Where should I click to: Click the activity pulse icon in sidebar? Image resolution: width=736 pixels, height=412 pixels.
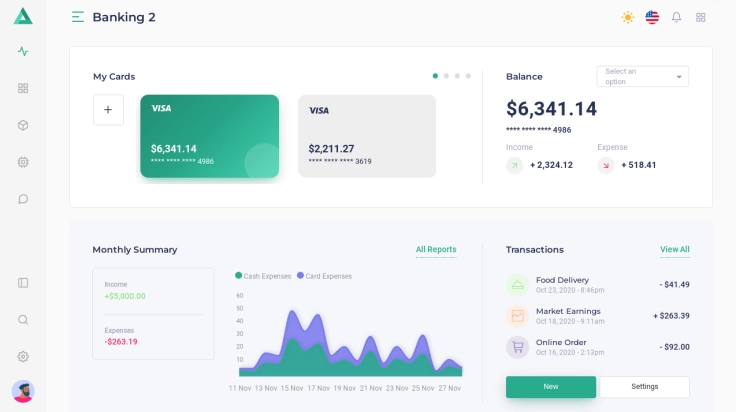[23, 51]
